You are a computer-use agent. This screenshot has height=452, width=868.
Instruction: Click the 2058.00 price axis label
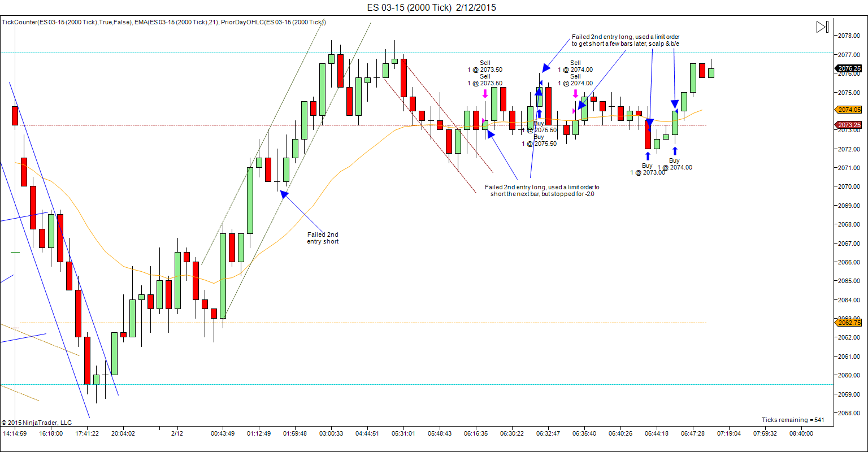click(x=850, y=413)
